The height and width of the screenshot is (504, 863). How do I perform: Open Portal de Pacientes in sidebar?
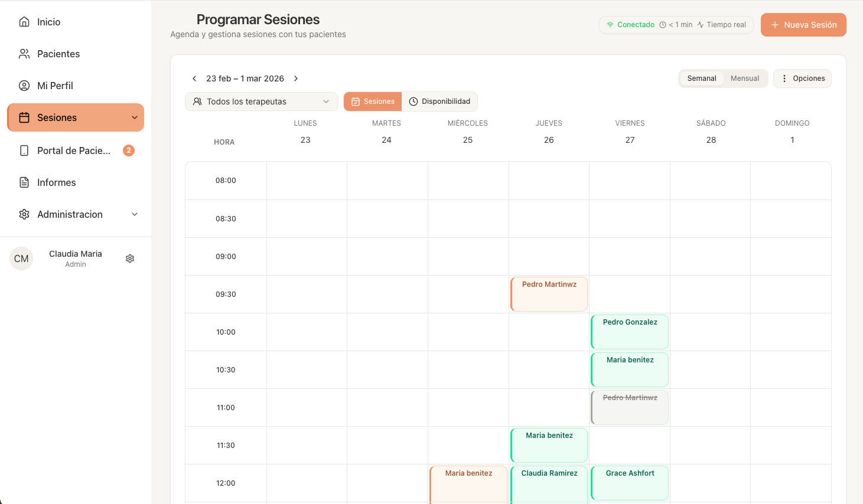(x=73, y=150)
